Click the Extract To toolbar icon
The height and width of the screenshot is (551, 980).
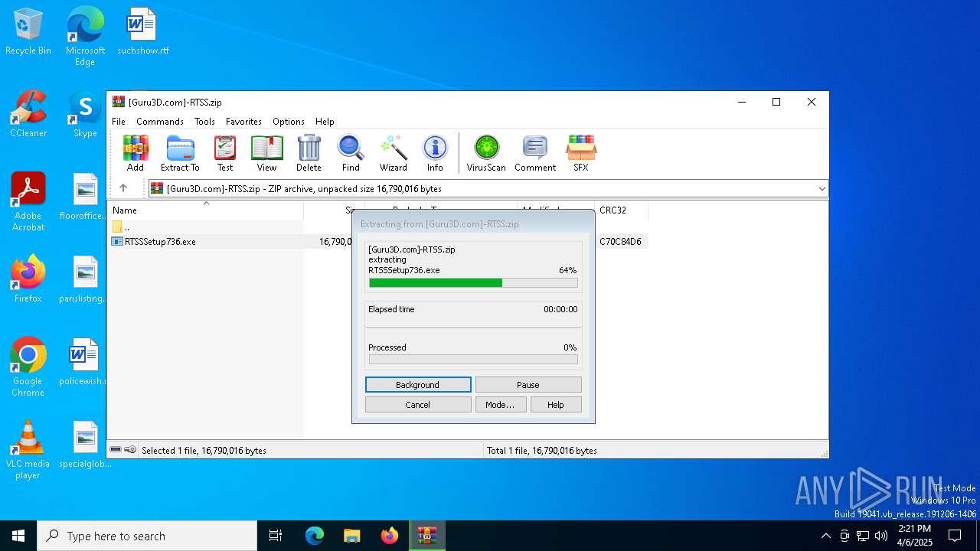pos(180,153)
